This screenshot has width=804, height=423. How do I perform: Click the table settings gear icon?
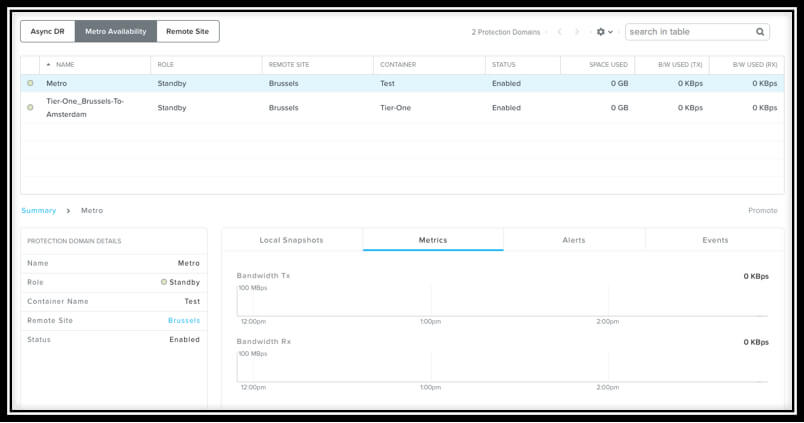(601, 32)
